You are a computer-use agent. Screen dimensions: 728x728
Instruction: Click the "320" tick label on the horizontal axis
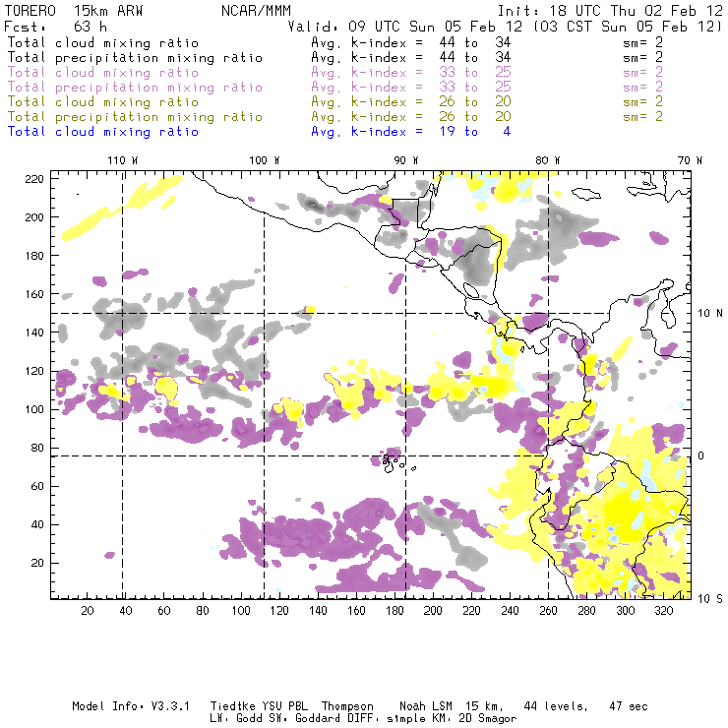(664, 611)
